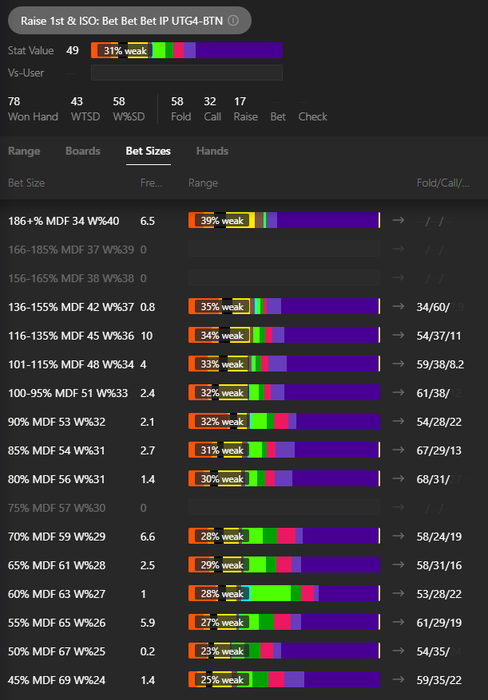Click the WTSD stat showing 43
488x700 pixels.
click(x=85, y=109)
